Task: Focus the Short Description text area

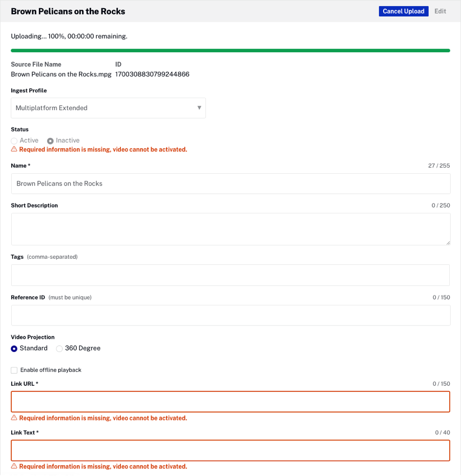Action: click(230, 229)
